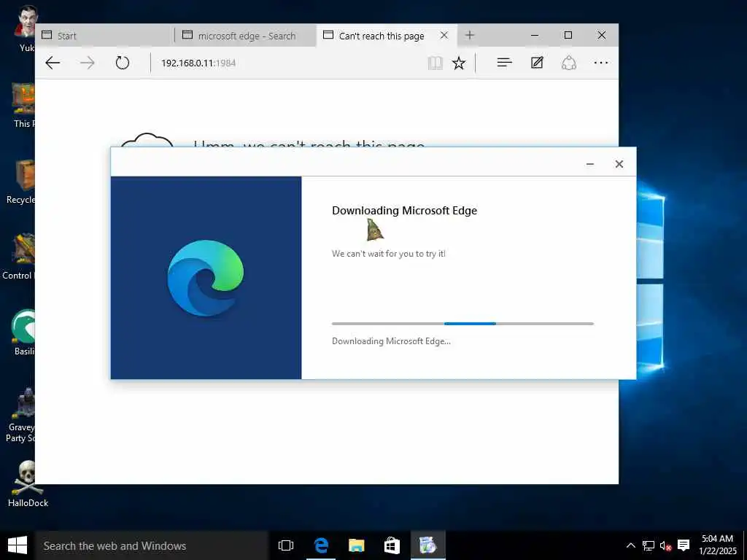Open the Hub three-lines icon
The width and height of the screenshot is (747, 560).
tap(505, 63)
